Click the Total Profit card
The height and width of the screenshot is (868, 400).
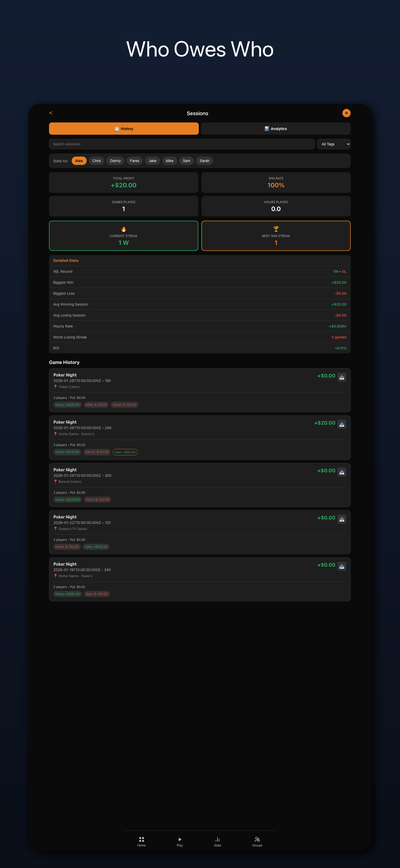click(124, 183)
